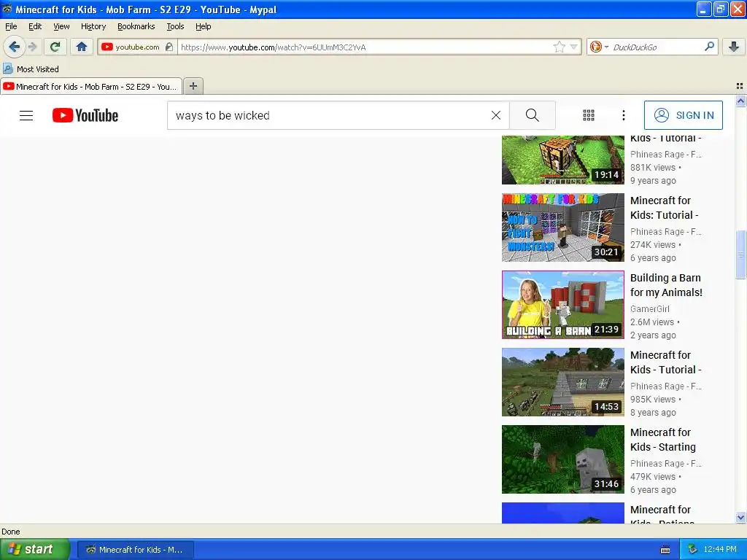Open the Bookmarks menu
This screenshot has width=747, height=560.
(x=136, y=26)
